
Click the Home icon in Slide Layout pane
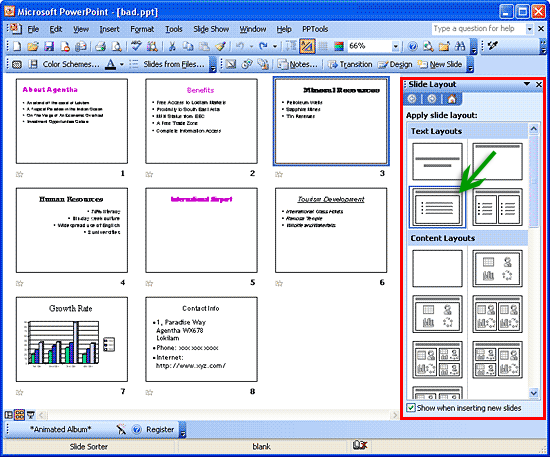click(452, 99)
